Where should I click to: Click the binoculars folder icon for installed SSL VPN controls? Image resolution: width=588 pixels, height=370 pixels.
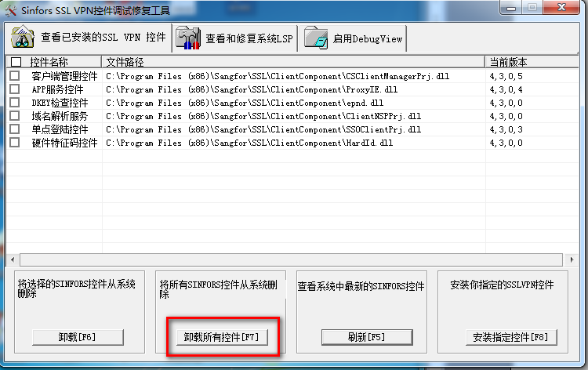[23, 37]
